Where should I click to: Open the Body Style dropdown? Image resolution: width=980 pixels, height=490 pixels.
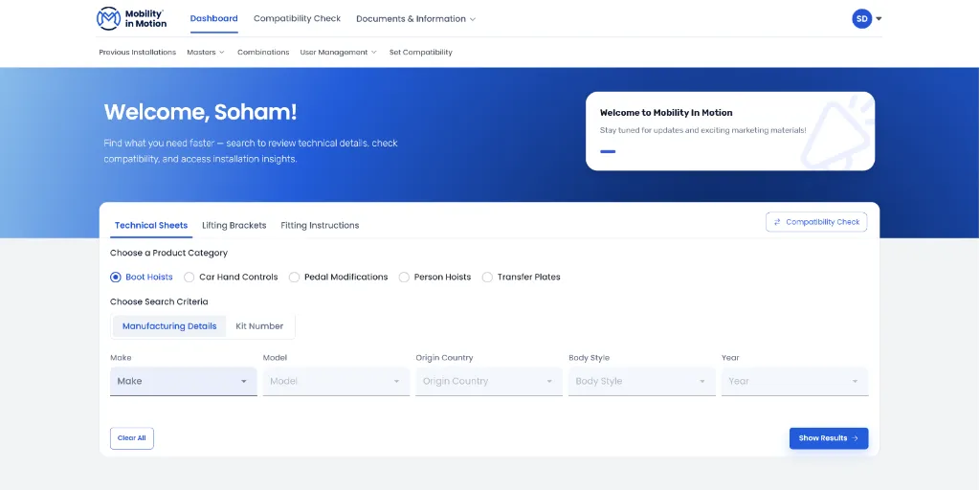[x=642, y=381]
